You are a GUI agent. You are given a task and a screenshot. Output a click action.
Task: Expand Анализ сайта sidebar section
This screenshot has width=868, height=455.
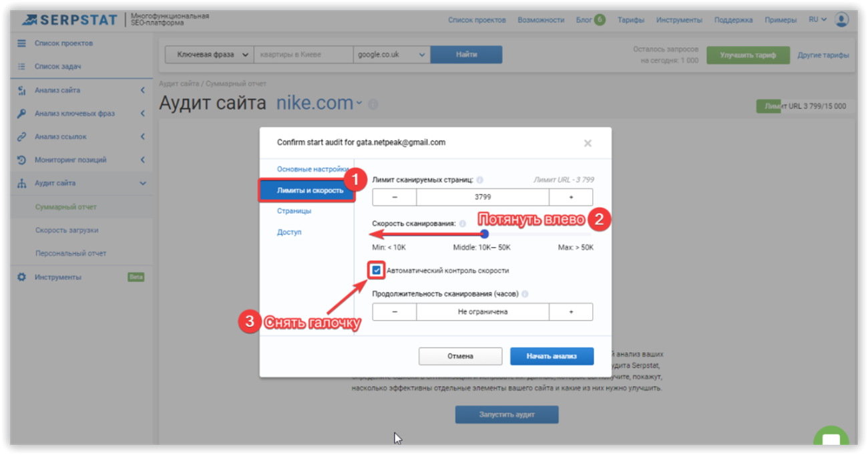(142, 90)
